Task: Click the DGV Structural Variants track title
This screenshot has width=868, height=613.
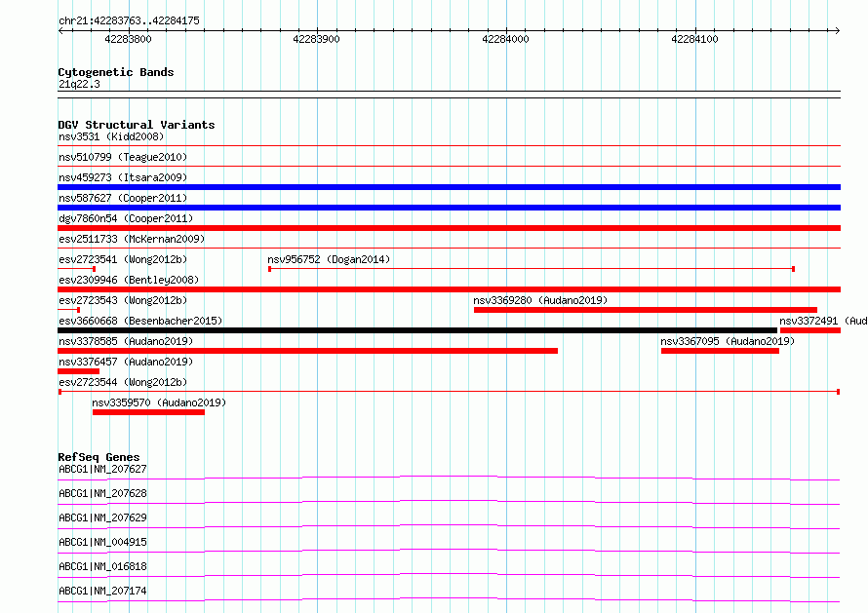Action: (137, 125)
